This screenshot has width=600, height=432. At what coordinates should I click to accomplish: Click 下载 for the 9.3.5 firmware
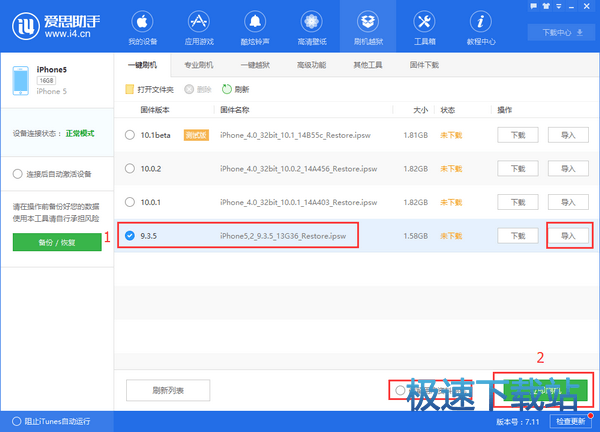click(518, 236)
